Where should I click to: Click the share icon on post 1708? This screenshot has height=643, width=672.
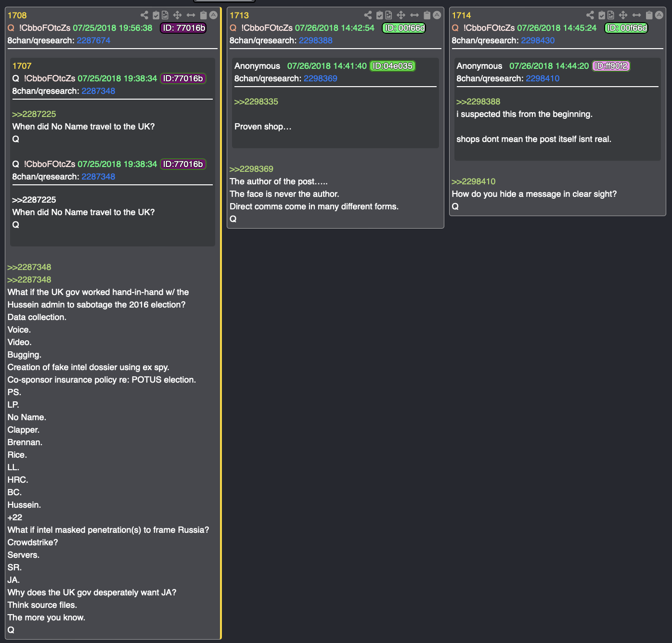coord(144,15)
